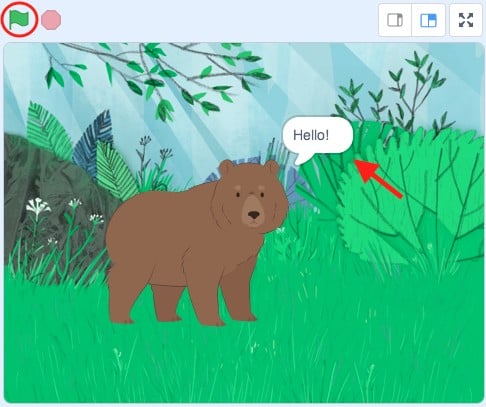Click the brown bear sprite on stage
Viewport: 486px width, 407px height.
197,243
